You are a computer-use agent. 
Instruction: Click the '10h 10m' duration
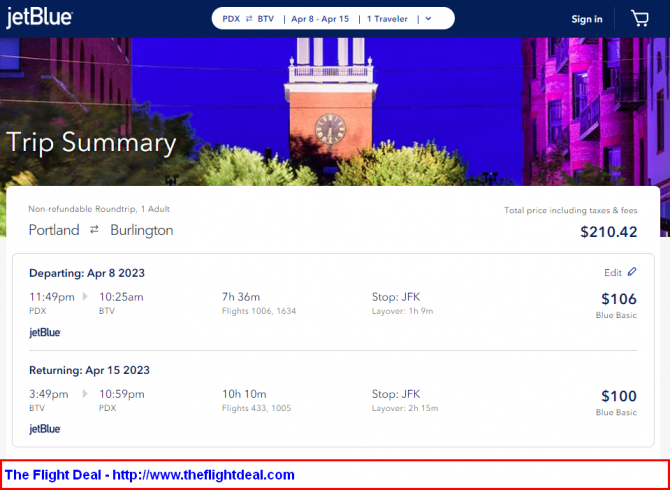tap(244, 393)
